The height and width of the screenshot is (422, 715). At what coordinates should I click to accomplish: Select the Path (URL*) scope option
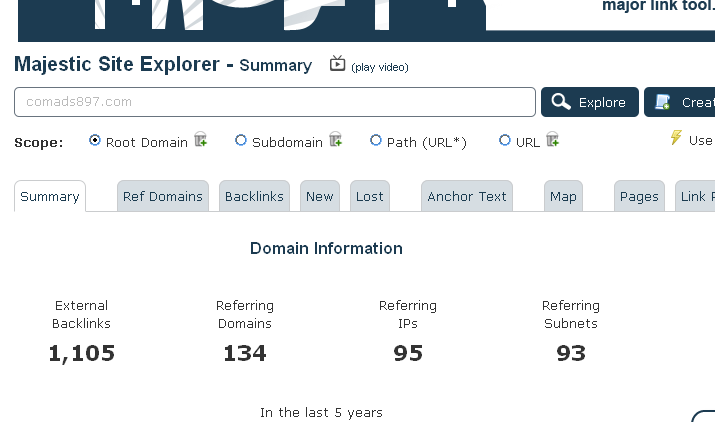376,141
